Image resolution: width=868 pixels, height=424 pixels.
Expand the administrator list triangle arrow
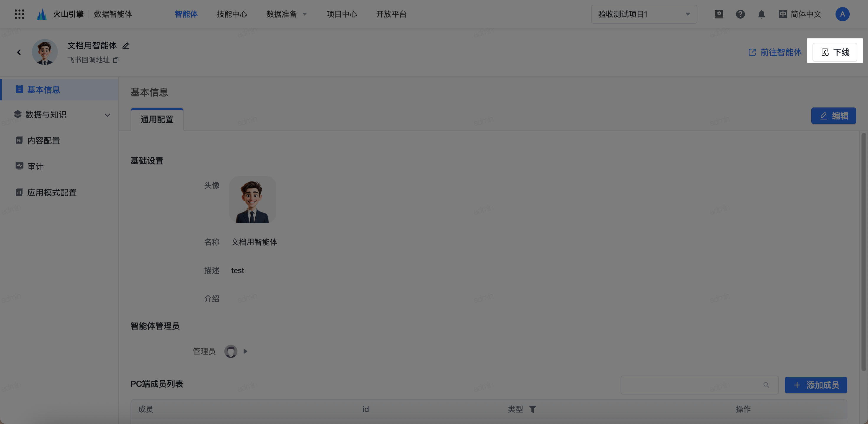[245, 352]
